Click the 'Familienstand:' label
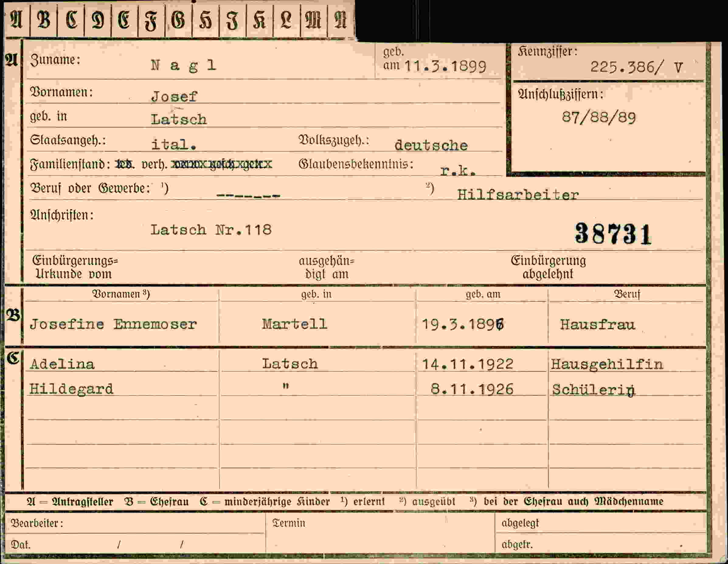Viewport: 728px width, 564px height. tap(70, 164)
